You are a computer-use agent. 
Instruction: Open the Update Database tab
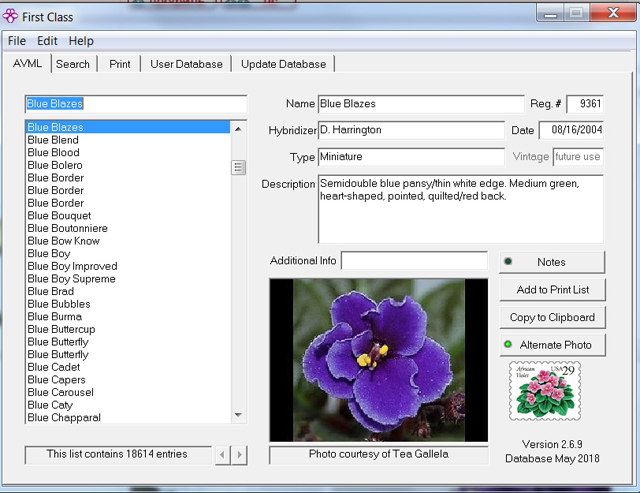[283, 64]
